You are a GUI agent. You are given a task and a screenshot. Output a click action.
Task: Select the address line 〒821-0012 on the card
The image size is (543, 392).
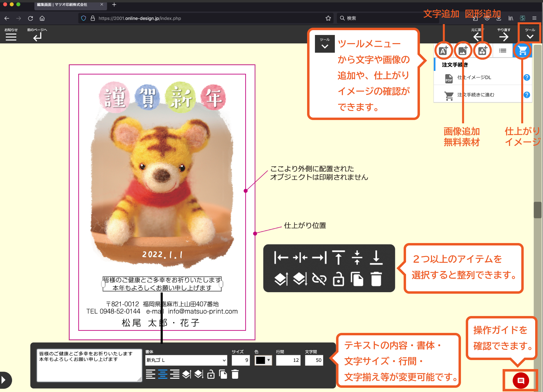pyautogui.click(x=162, y=304)
